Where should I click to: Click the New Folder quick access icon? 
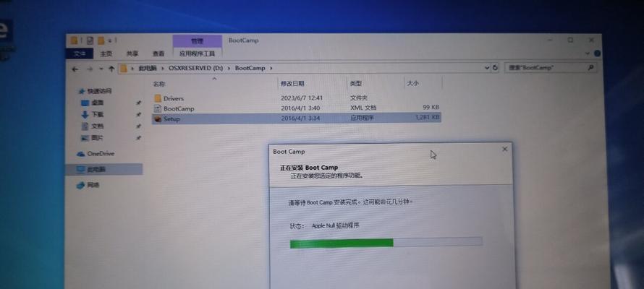pos(101,40)
